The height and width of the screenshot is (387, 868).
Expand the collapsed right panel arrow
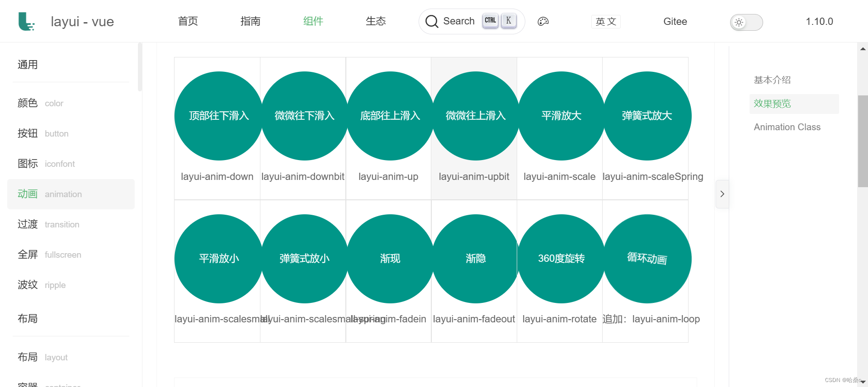[x=722, y=194]
